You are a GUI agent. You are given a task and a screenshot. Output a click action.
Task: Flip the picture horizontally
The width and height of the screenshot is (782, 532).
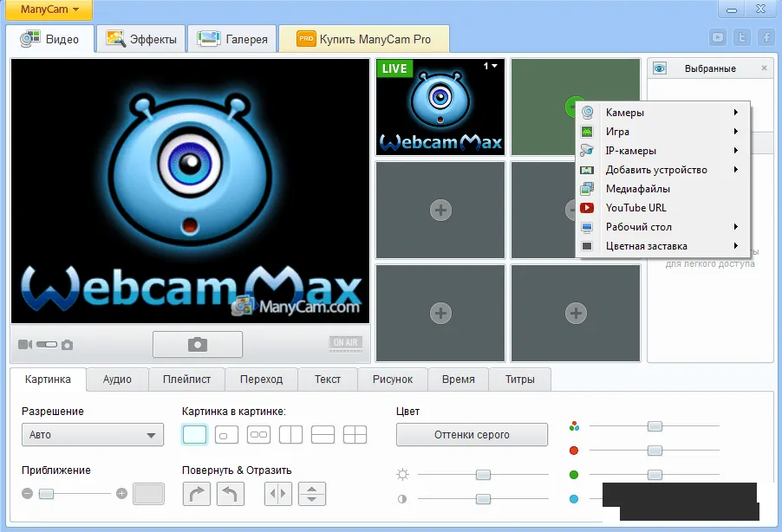[x=277, y=494]
